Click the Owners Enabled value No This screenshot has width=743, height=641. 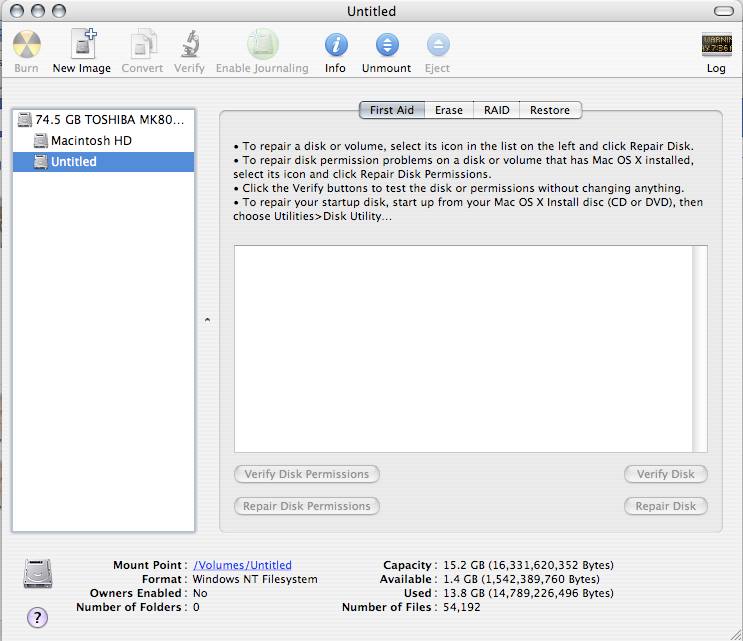200,593
